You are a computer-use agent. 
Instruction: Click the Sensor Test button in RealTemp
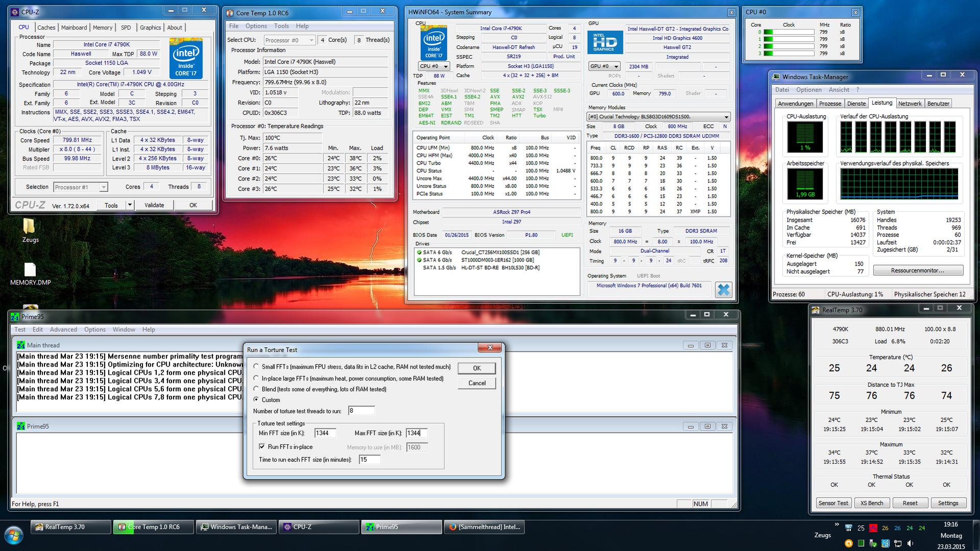(x=833, y=503)
